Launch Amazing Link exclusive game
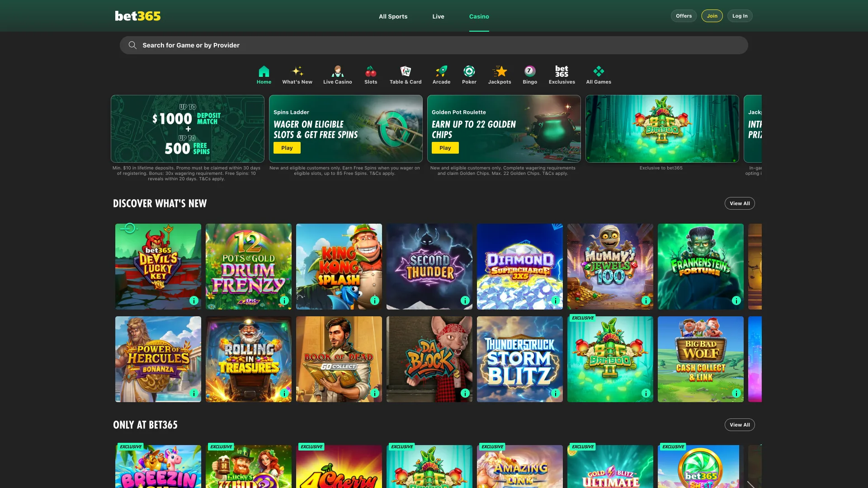The height and width of the screenshot is (488, 868). point(520,467)
